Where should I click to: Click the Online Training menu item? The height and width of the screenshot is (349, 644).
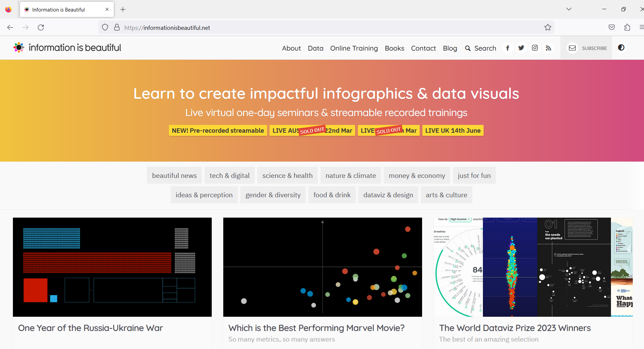tap(354, 48)
